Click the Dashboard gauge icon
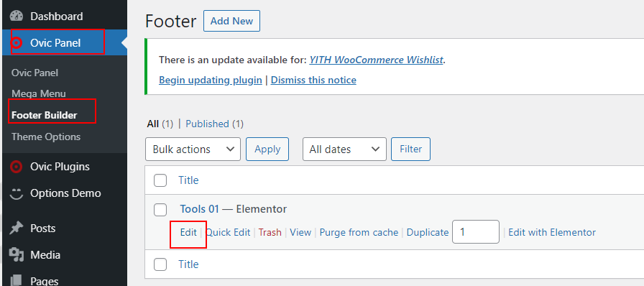The width and height of the screenshot is (644, 286). click(x=17, y=16)
